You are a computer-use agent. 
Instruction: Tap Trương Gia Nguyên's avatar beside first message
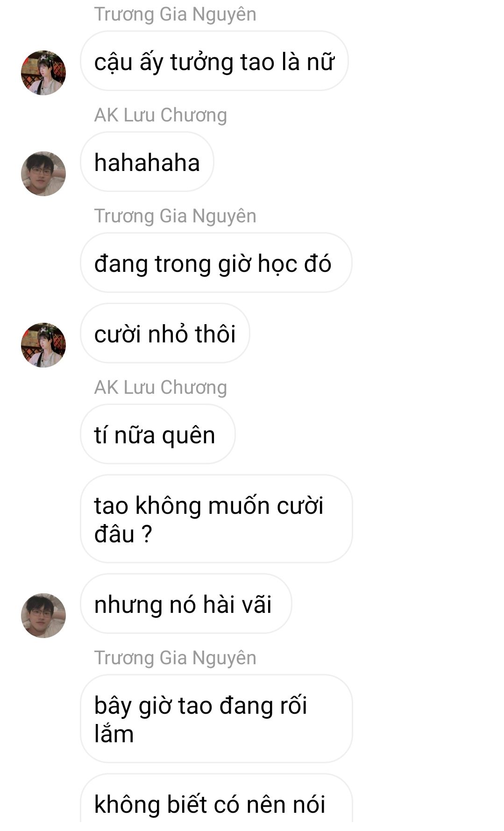click(x=43, y=73)
